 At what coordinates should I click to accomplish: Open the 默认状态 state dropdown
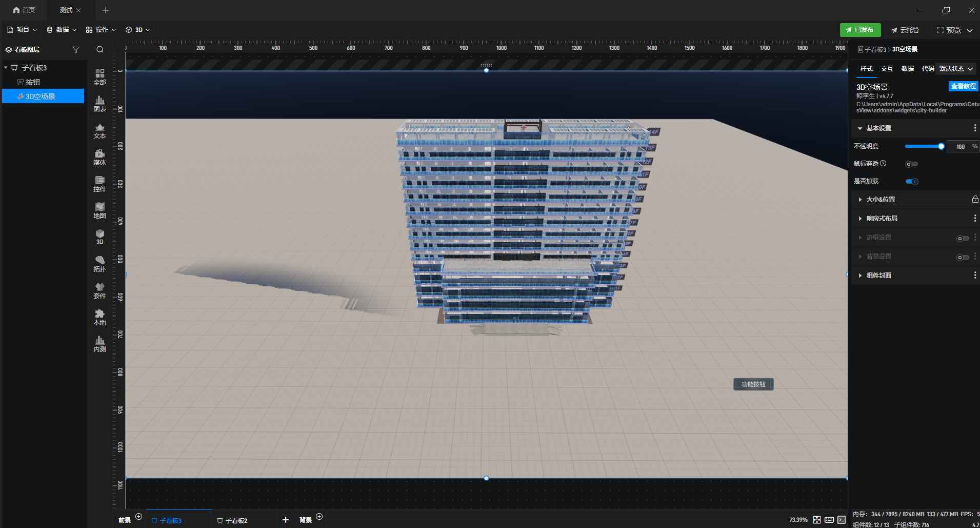[956, 69]
